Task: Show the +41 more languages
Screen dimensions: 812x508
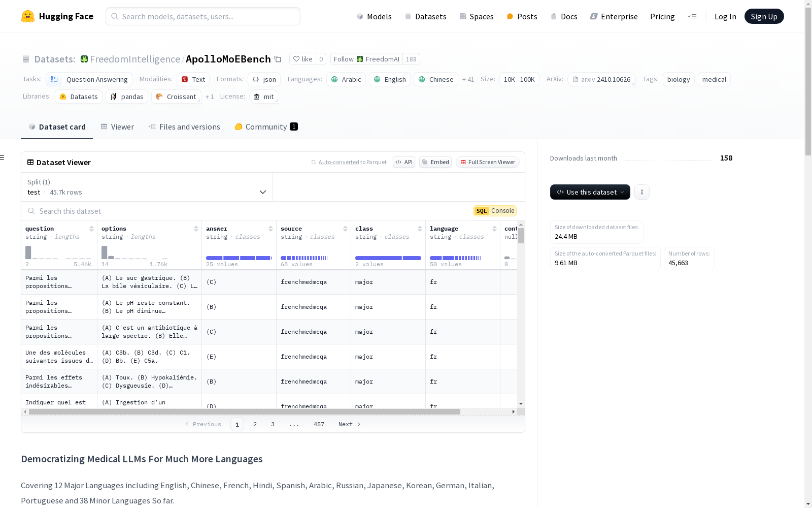Action: [x=468, y=80]
